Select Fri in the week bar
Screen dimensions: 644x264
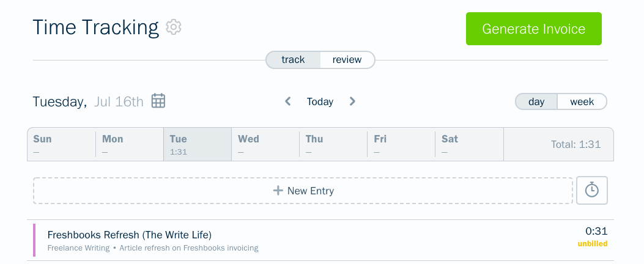point(401,144)
